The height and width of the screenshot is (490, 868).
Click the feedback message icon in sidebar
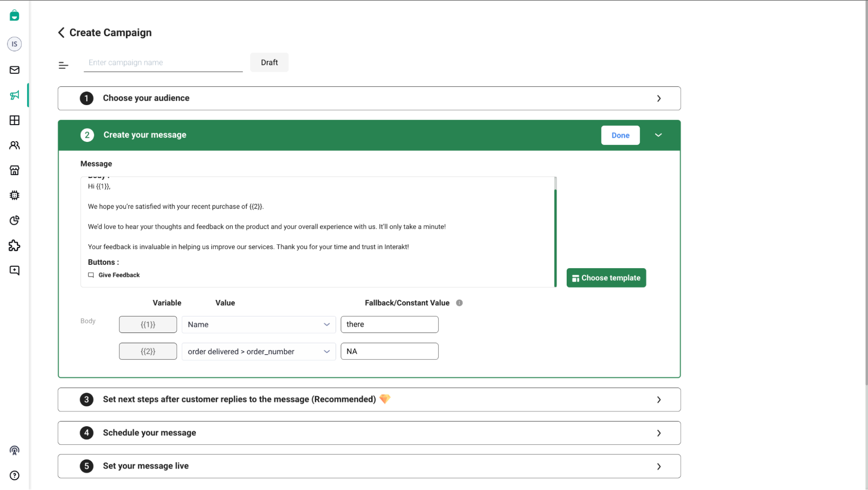tap(14, 270)
